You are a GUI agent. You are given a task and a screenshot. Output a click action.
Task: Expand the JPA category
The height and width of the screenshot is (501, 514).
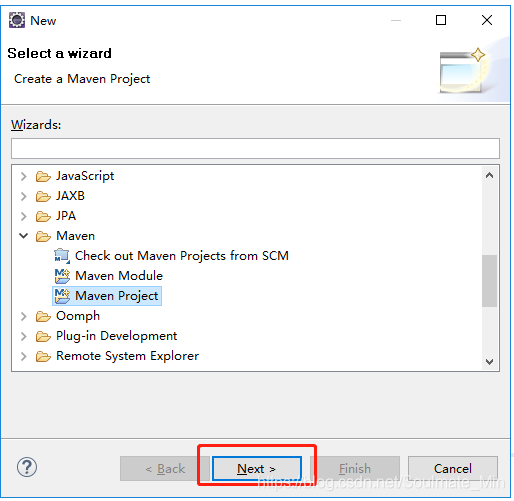pos(23,216)
